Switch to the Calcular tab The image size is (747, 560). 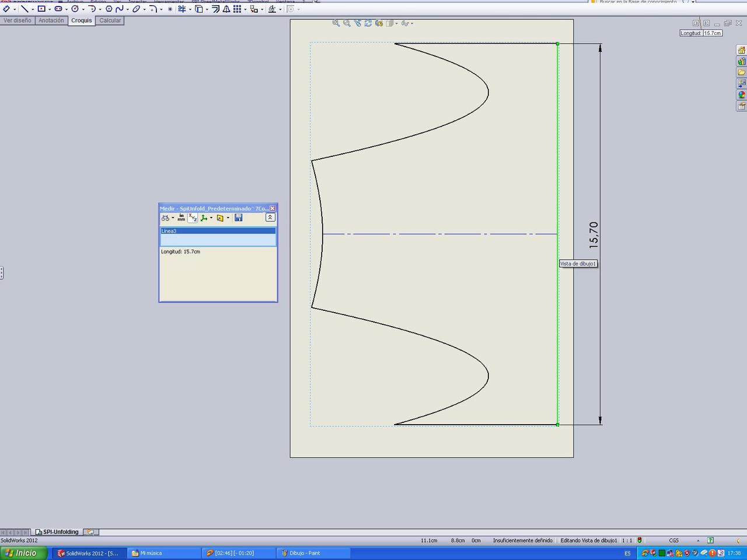click(x=110, y=20)
